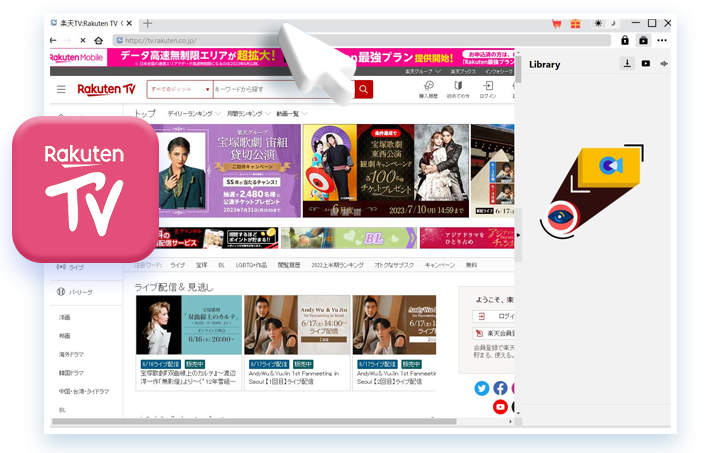
Task: Open the アジアドラマ premium channel banner
Action: [467, 238]
